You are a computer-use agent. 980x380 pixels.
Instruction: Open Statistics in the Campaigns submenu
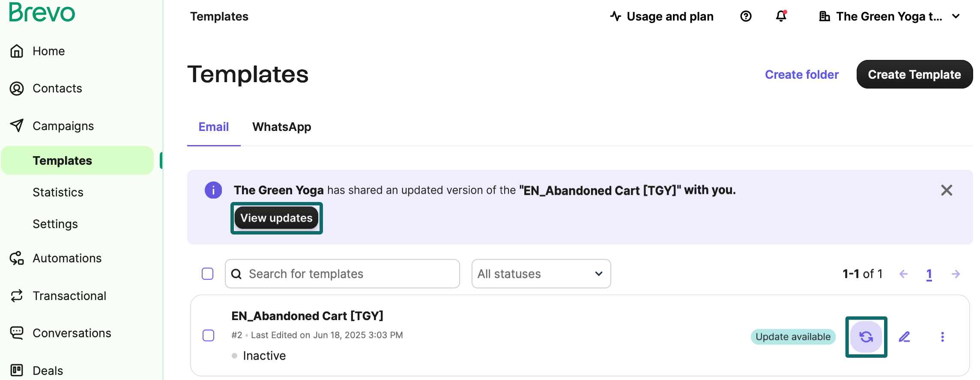click(x=58, y=192)
